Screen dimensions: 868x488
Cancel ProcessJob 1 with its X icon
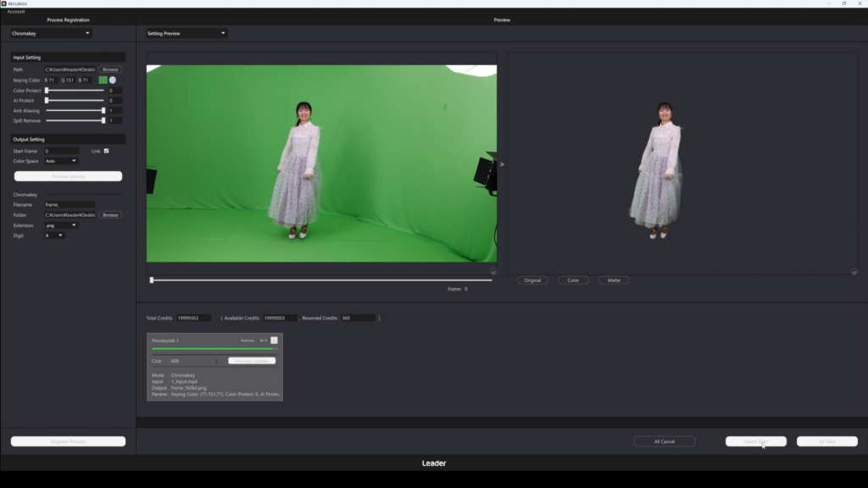tap(274, 341)
